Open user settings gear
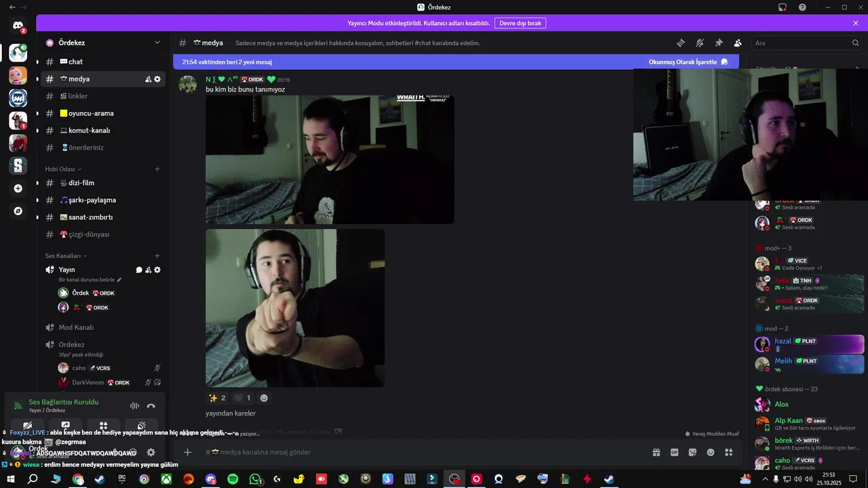The width and height of the screenshot is (868, 488). click(x=151, y=452)
